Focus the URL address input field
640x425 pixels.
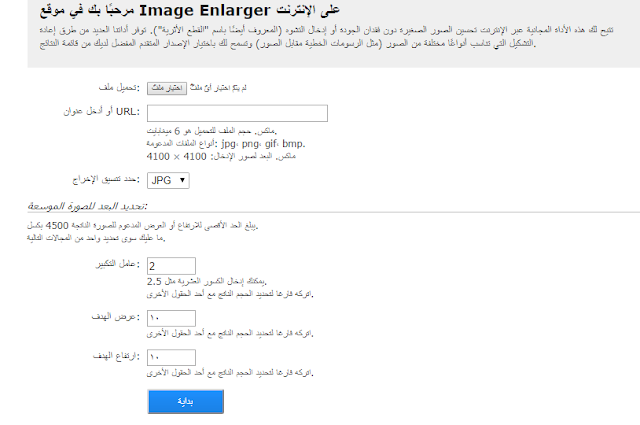click(x=237, y=113)
